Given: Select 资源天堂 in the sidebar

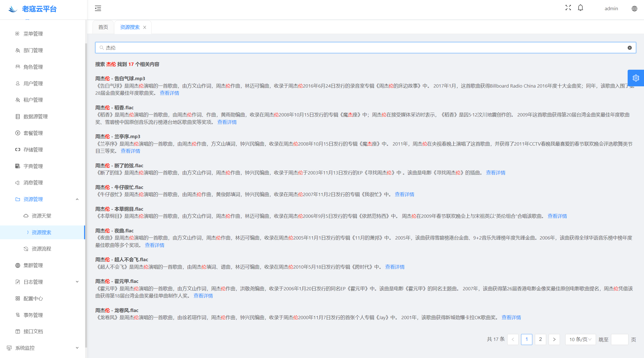Looking at the screenshot, I should pos(41,216).
